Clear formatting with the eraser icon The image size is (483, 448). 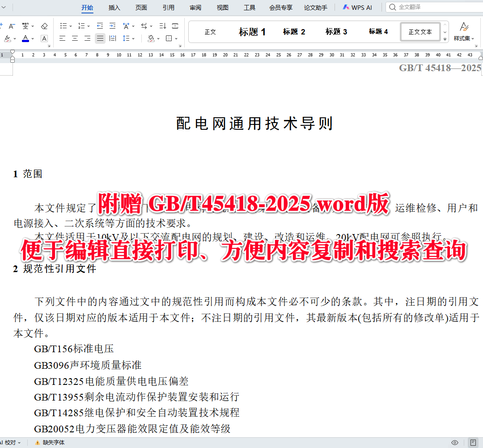[44, 26]
